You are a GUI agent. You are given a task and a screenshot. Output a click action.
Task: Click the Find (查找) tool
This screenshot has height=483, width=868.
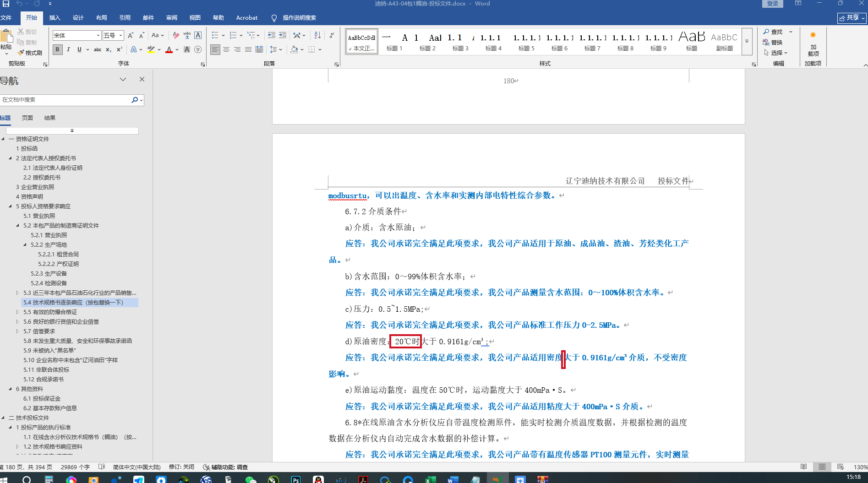click(x=773, y=32)
